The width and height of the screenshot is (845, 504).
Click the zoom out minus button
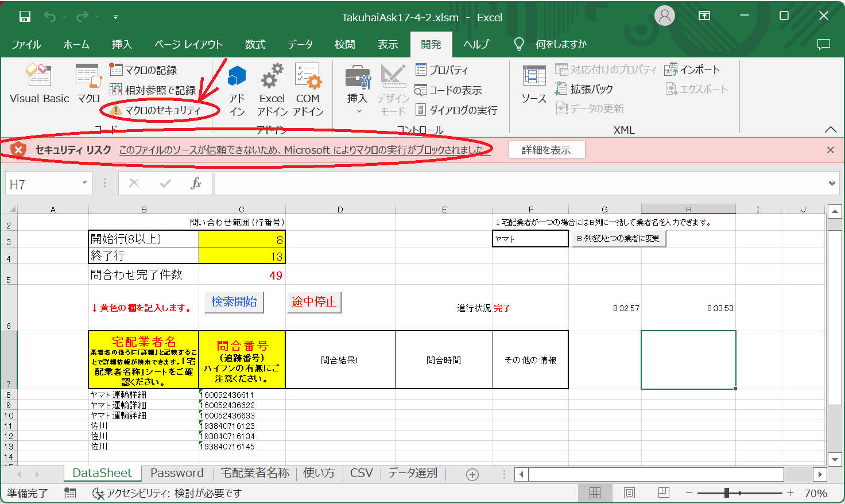tap(689, 493)
